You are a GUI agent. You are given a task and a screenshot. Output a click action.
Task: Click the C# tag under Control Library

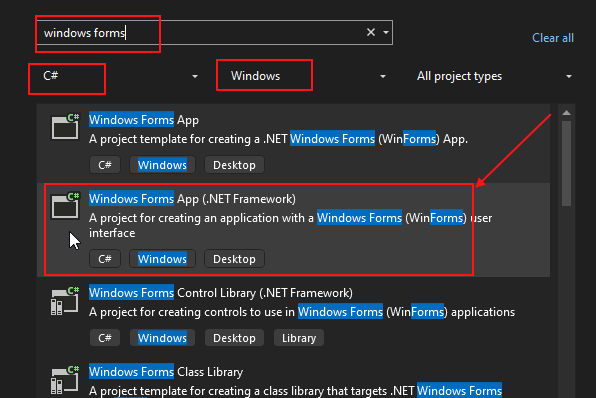pos(105,338)
